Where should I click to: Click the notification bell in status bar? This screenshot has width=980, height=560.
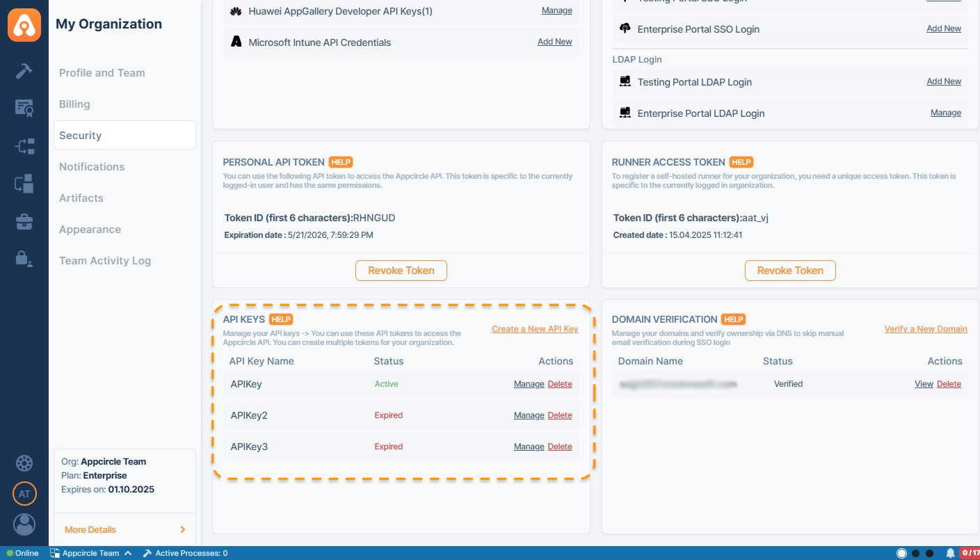pos(950,553)
